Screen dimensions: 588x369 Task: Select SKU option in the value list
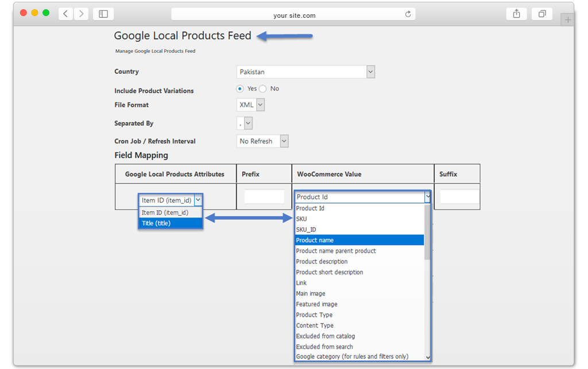(x=359, y=219)
